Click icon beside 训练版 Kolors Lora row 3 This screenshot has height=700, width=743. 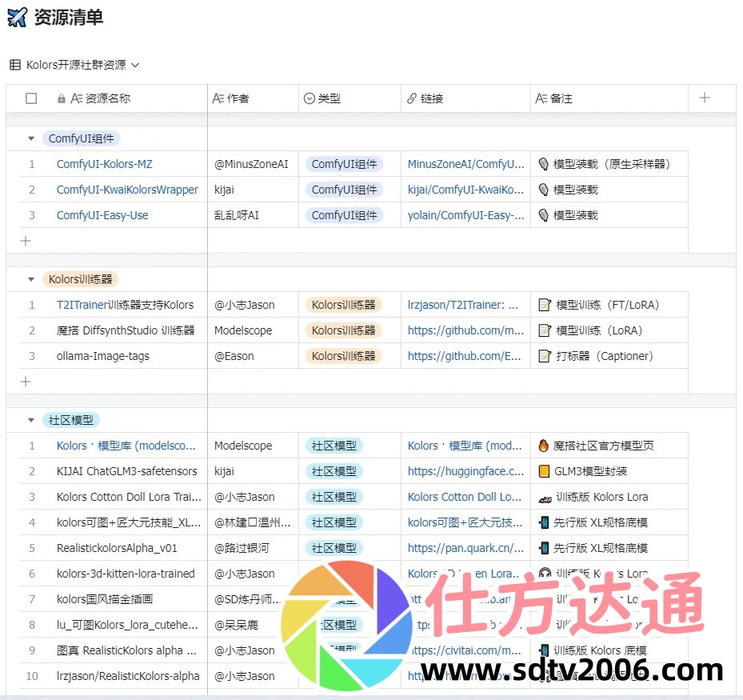(545, 498)
